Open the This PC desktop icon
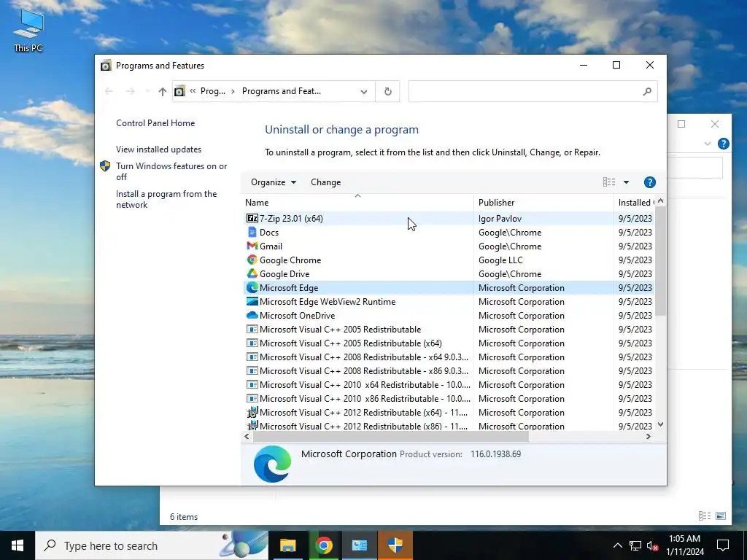The image size is (747, 560). pyautogui.click(x=28, y=31)
